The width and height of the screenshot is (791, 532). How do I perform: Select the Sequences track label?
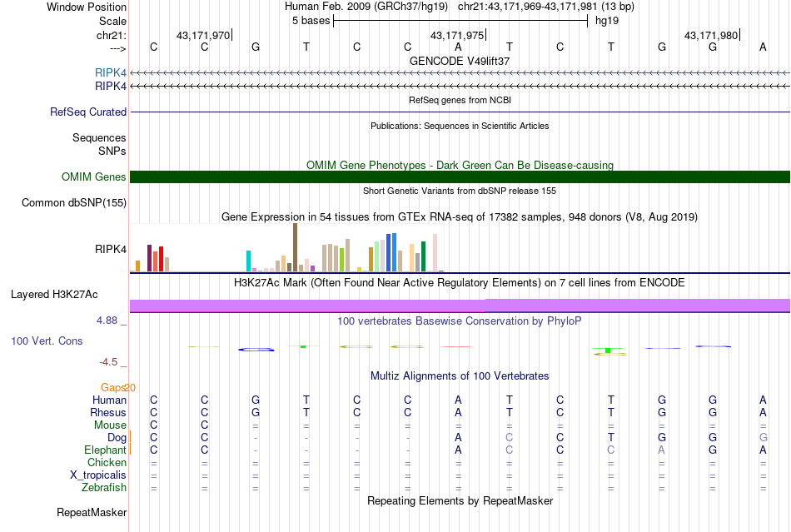click(x=99, y=137)
